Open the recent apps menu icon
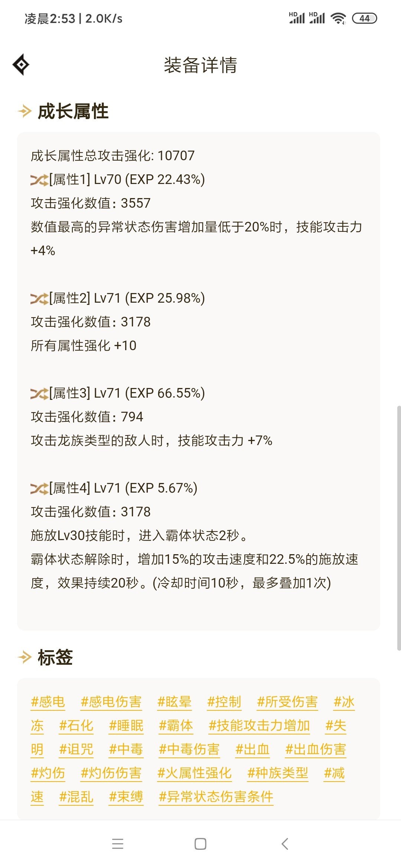401x868 pixels. (x=118, y=844)
